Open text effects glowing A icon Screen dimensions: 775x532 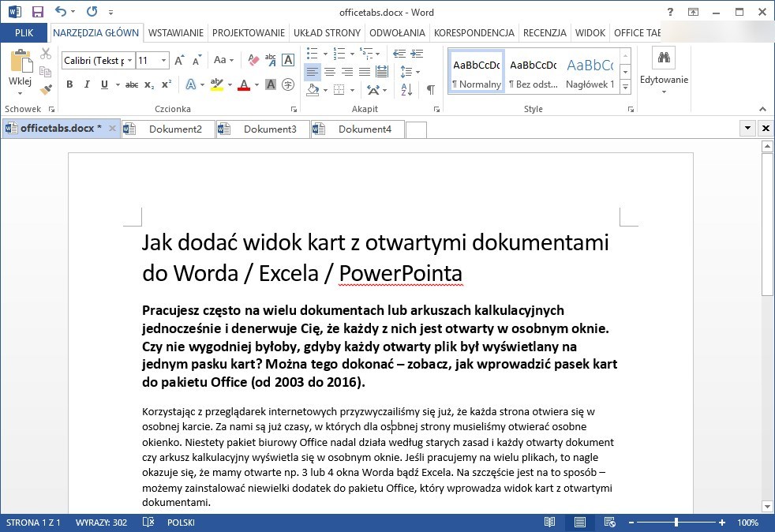tap(191, 84)
